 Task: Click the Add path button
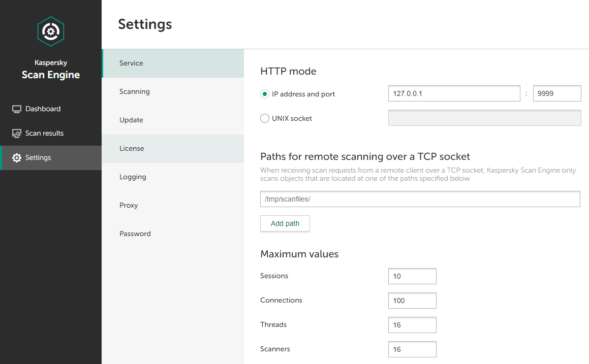(285, 223)
